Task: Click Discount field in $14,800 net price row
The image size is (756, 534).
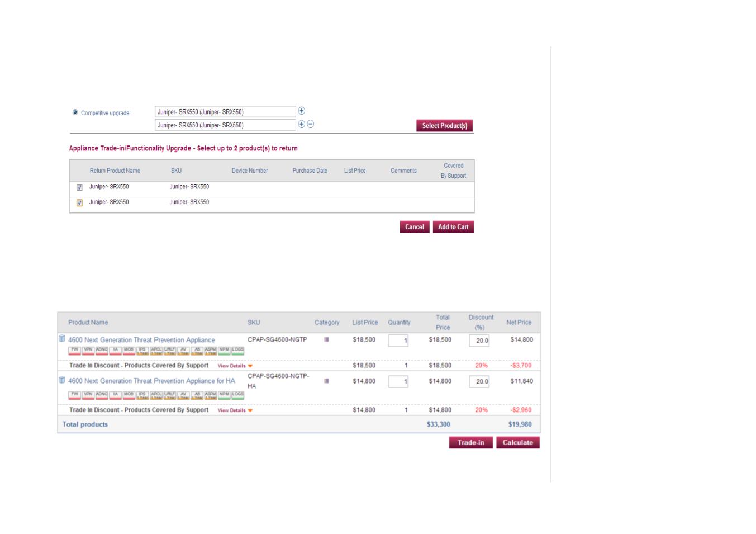Action: [479, 341]
